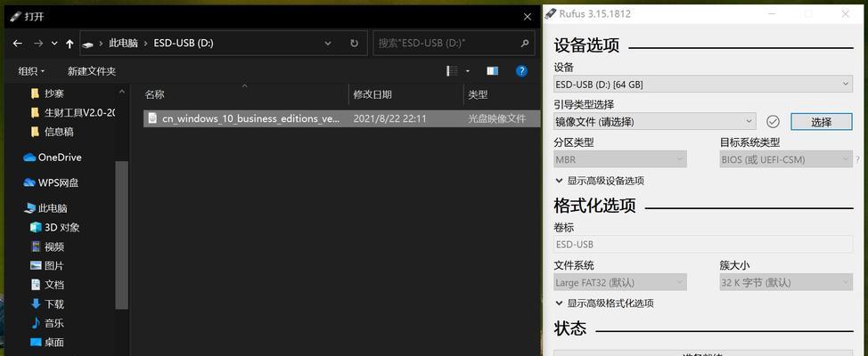
Task: Open 3D 对象 in the sidebar
Action: [x=54, y=227]
